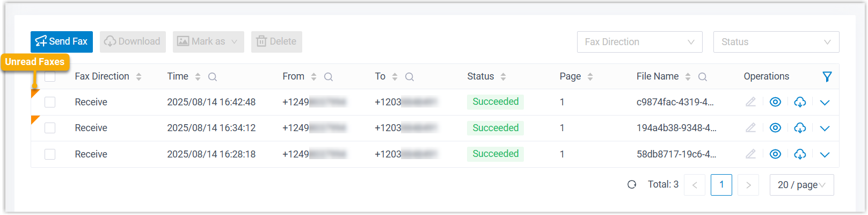Screen dimensions: 868x215
Task: Open search on the From column
Action: point(329,77)
